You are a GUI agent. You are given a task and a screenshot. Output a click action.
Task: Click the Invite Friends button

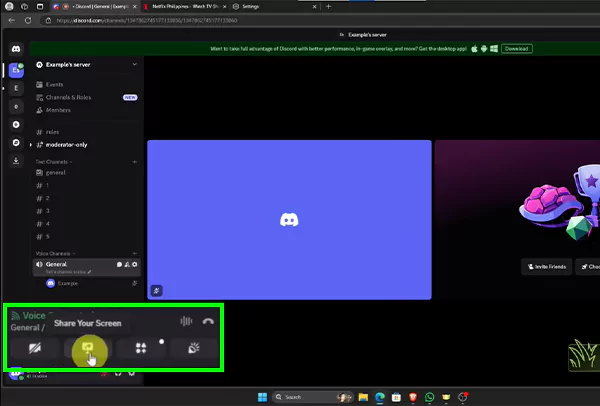(545, 266)
